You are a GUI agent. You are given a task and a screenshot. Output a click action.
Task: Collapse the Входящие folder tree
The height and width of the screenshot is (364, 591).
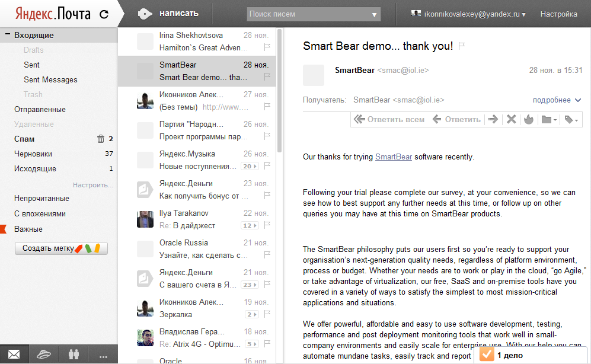7,34
